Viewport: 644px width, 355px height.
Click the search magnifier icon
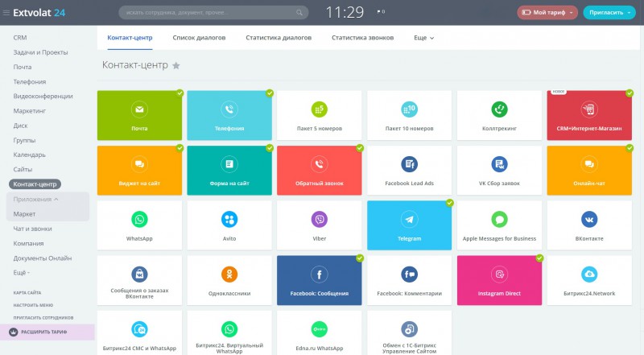click(299, 13)
